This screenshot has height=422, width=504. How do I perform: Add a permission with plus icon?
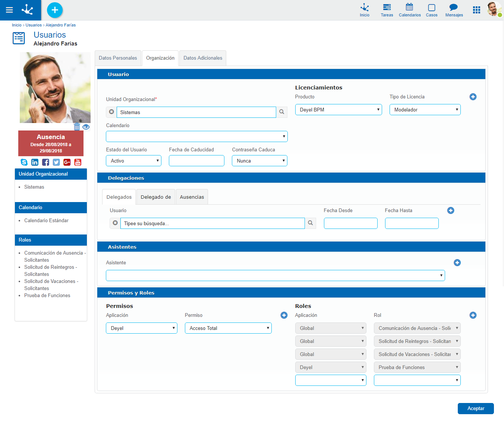click(x=284, y=315)
